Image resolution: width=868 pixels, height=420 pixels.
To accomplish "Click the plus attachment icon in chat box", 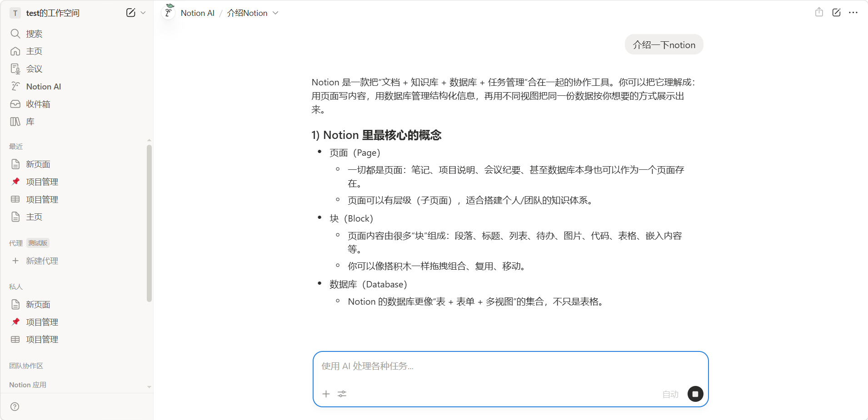I will coord(326,394).
